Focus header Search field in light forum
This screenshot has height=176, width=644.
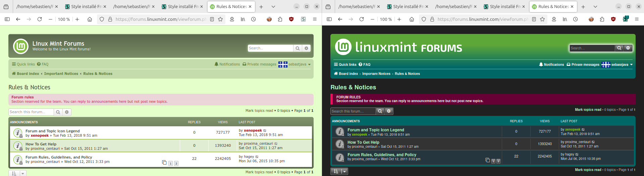click(270, 48)
